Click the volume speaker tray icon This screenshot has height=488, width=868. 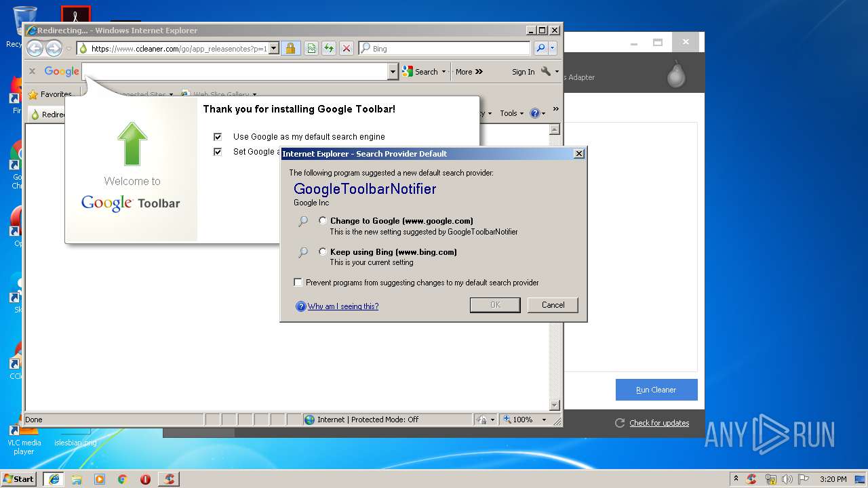point(787,479)
